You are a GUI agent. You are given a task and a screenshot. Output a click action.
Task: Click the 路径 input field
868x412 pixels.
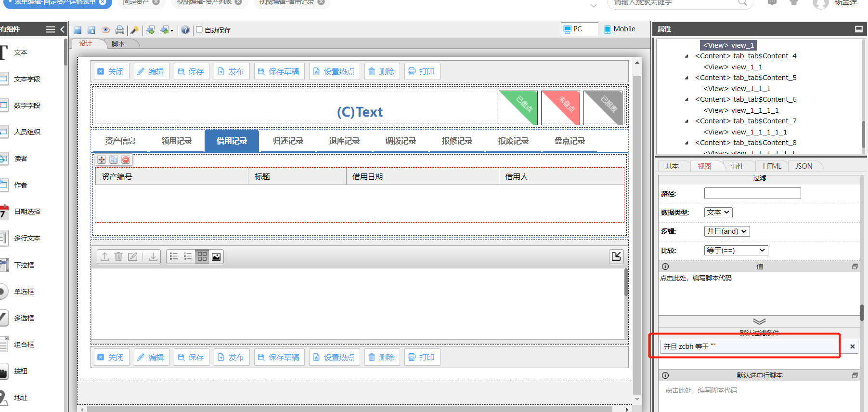coord(752,193)
